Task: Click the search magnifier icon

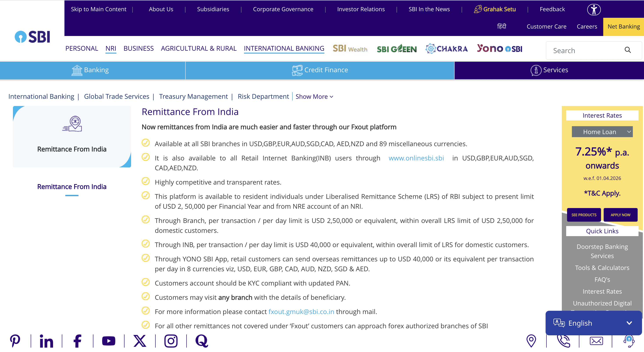Action: point(628,50)
